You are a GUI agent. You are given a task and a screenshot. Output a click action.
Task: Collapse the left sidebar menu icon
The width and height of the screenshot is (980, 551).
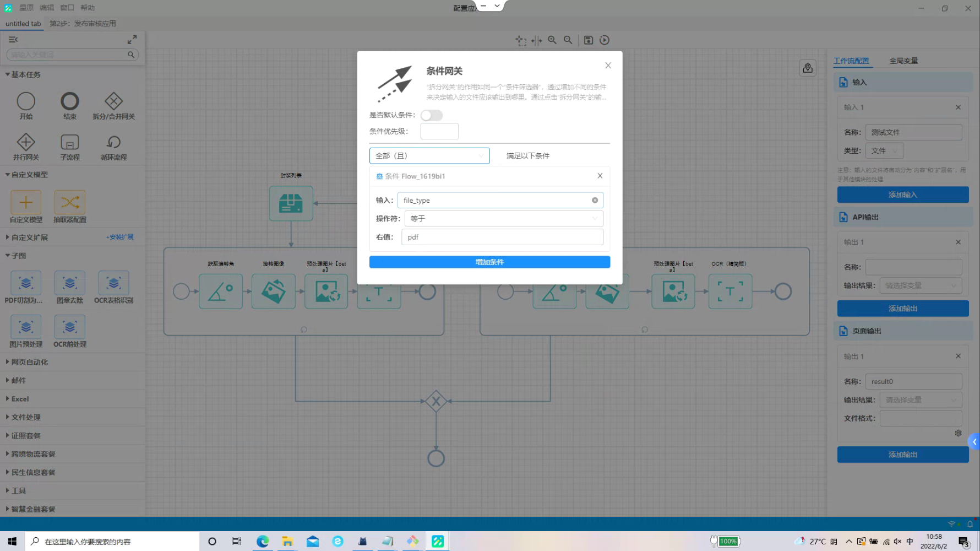[x=13, y=40]
